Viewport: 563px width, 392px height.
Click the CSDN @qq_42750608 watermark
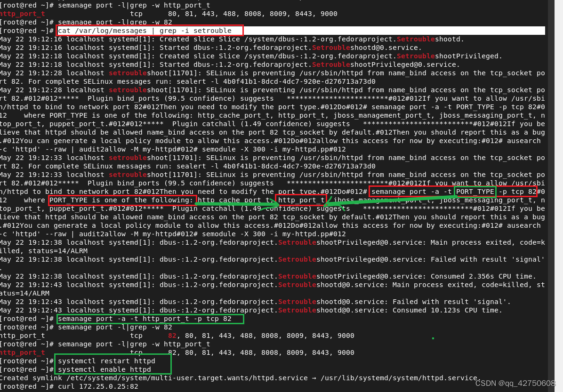(516, 384)
